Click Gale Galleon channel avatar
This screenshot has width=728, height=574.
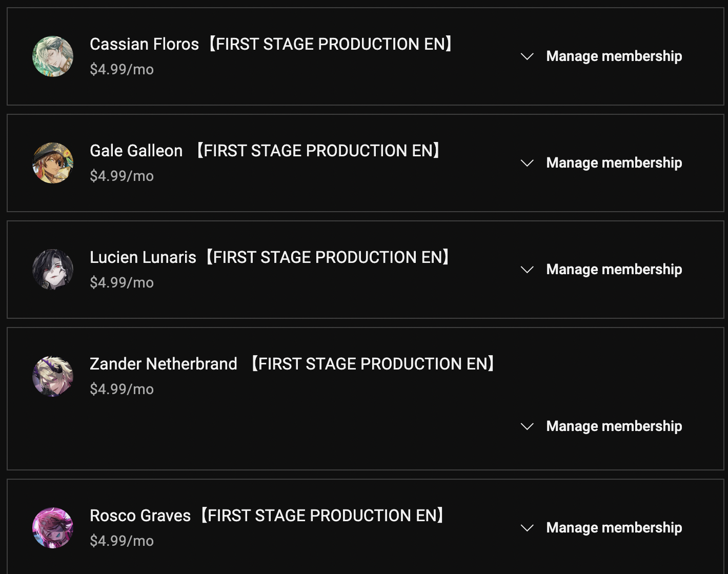[53, 163]
